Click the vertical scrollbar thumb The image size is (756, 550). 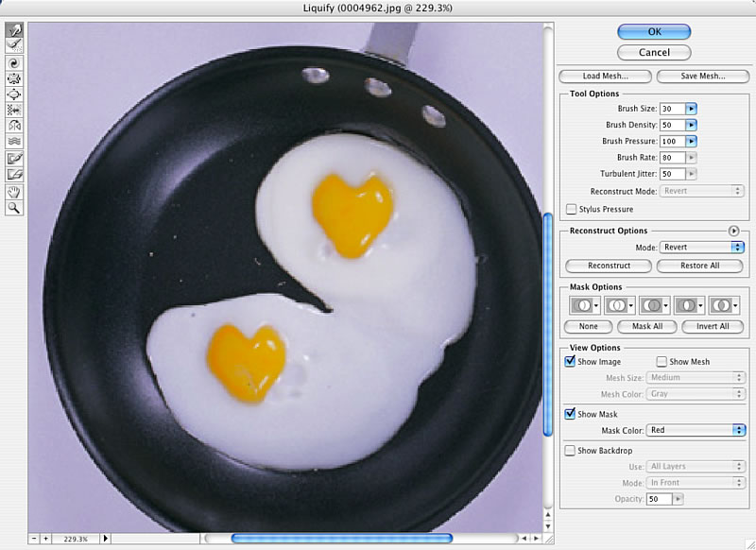point(548,324)
